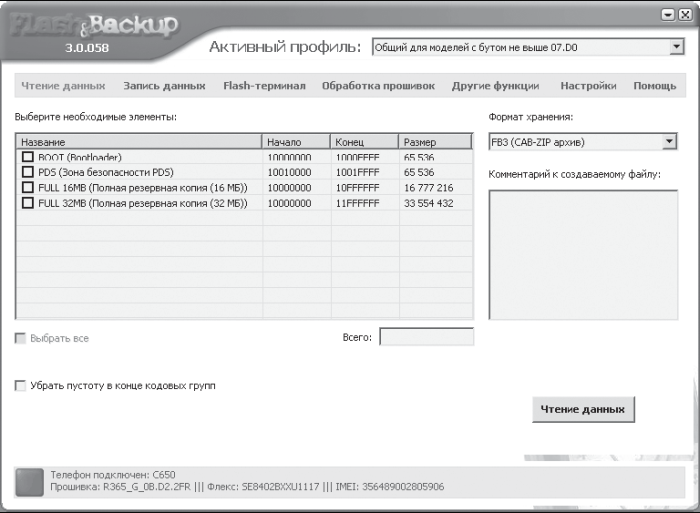Click the version number 3.0.058
The width and height of the screenshot is (700, 513).
(x=87, y=48)
